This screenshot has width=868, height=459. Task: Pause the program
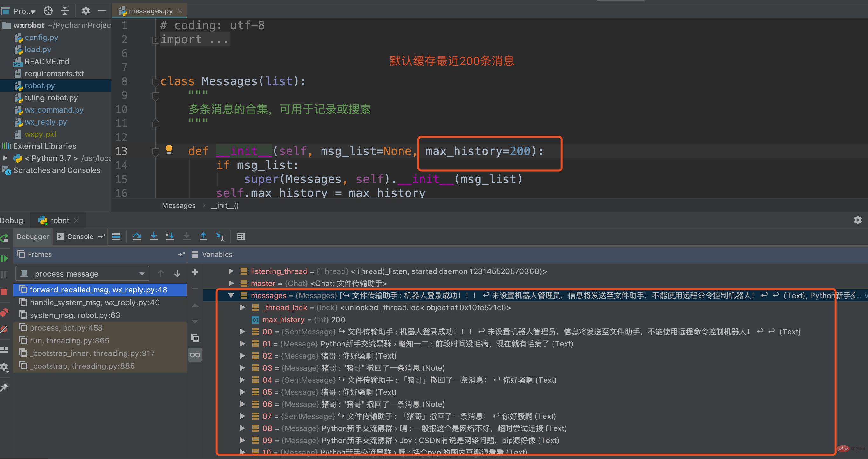(4, 275)
